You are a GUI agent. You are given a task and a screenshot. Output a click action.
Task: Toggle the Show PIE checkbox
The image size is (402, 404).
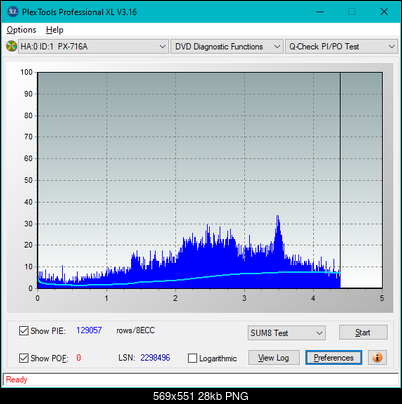click(24, 331)
